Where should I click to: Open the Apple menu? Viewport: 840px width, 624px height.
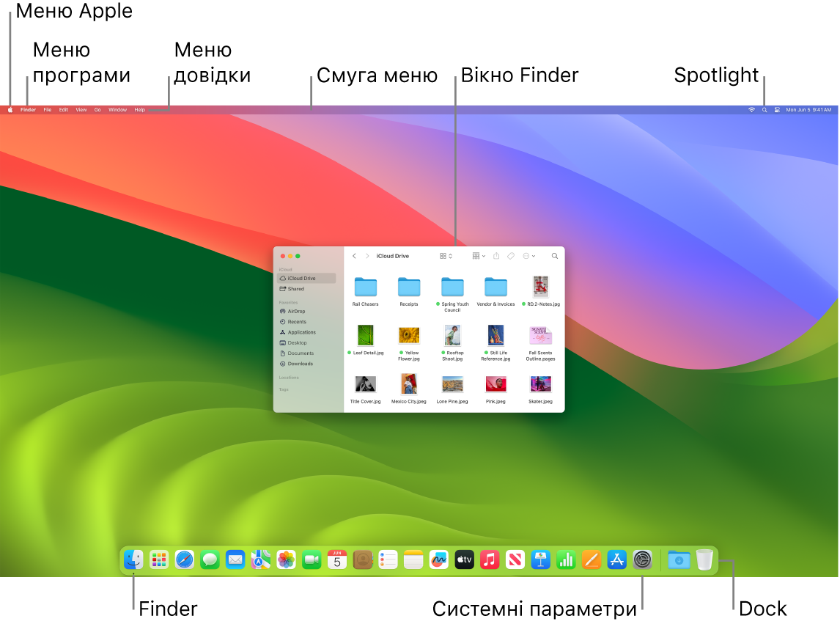point(10,109)
